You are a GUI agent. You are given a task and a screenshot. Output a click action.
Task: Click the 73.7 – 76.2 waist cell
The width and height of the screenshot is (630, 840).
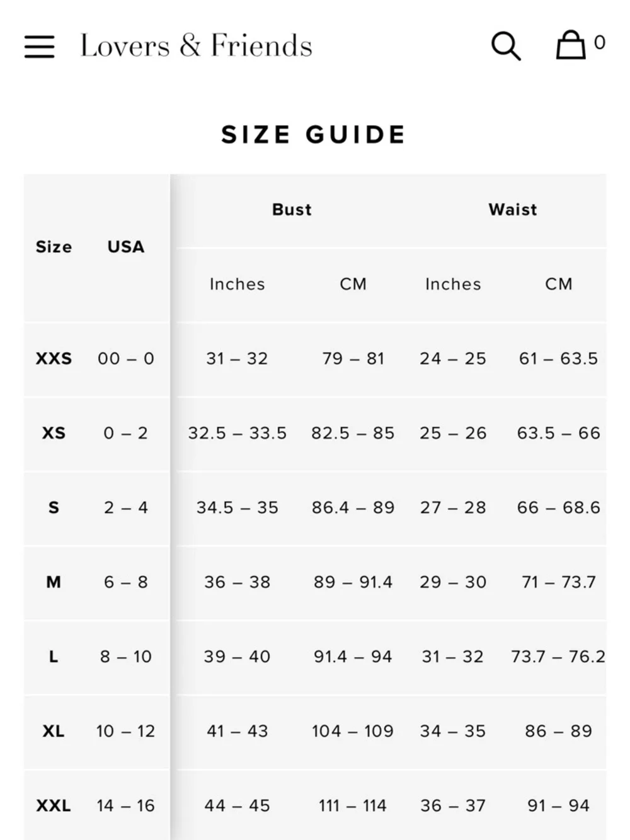pyautogui.click(x=558, y=657)
